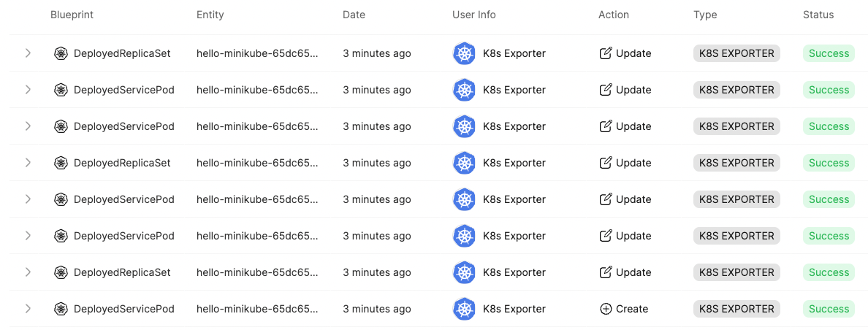Click the K8S EXPORTER badge in the first row
868x330 pixels.
click(736, 53)
